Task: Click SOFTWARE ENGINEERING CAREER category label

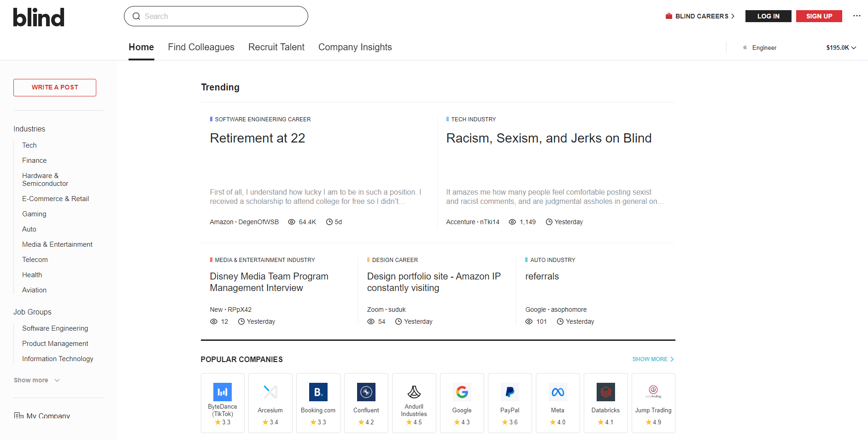Action: point(263,119)
